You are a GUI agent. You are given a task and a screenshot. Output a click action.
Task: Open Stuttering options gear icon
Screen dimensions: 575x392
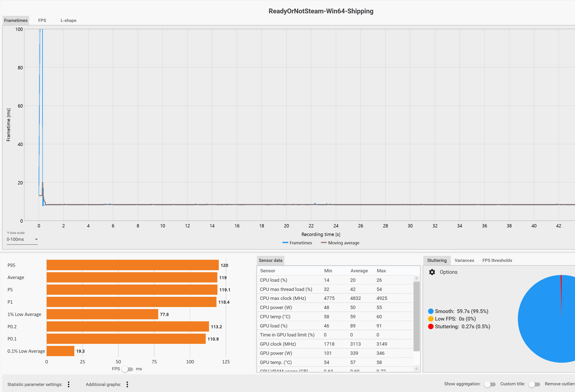coord(432,272)
